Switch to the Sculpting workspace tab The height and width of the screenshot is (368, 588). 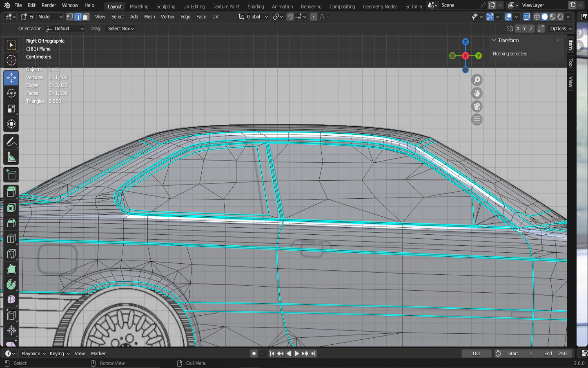click(x=165, y=7)
